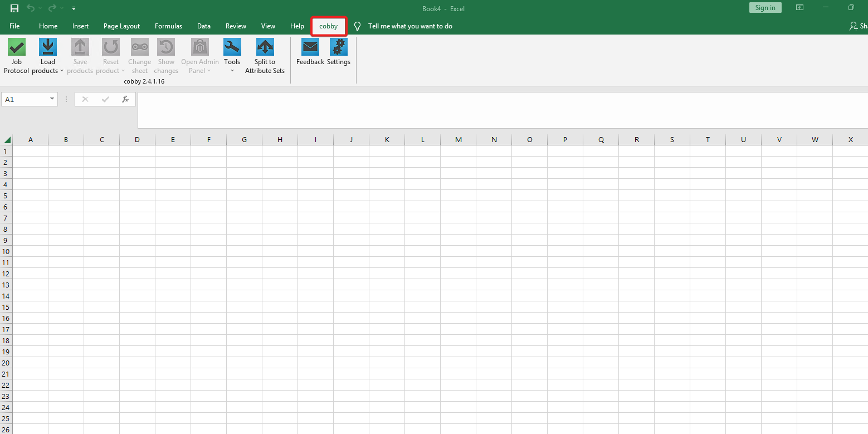Open the Customize Quick Access Toolbar dropdown
Screen dimensions: 868x434
coord(74,8)
